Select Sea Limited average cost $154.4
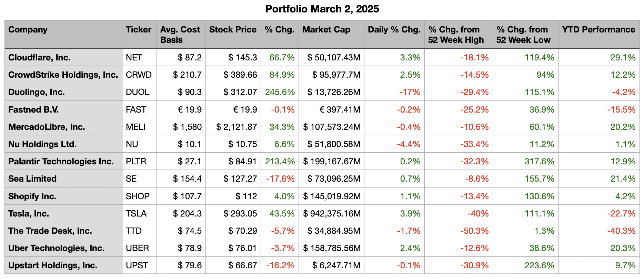644x279 pixels. [x=187, y=179]
